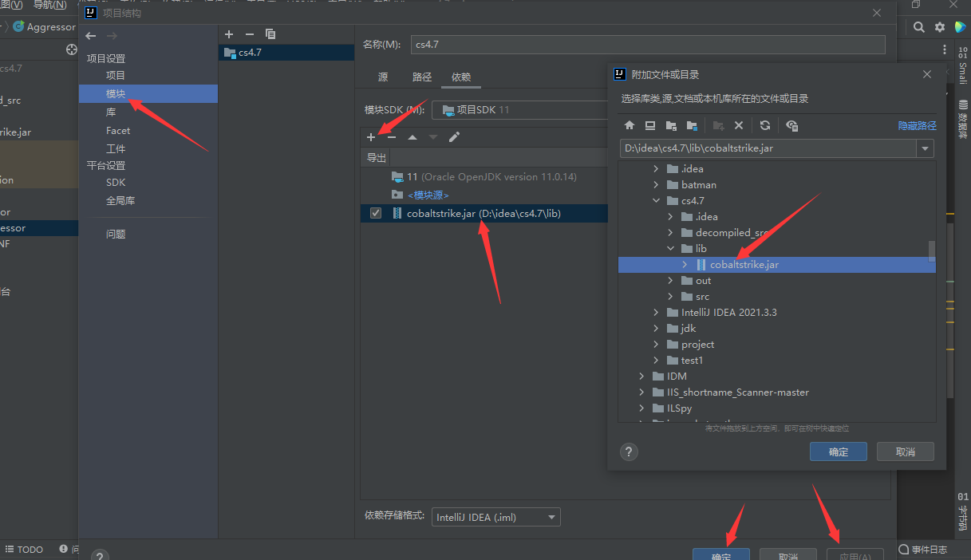Expand the IDM folder

[642, 376]
